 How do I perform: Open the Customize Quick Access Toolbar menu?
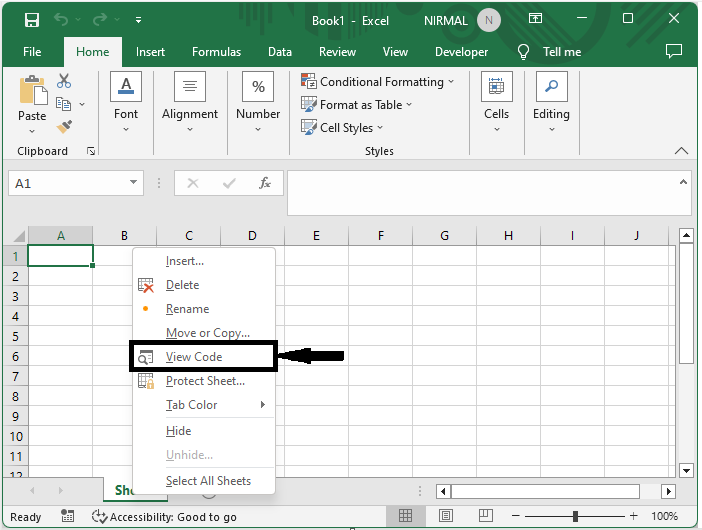138,20
